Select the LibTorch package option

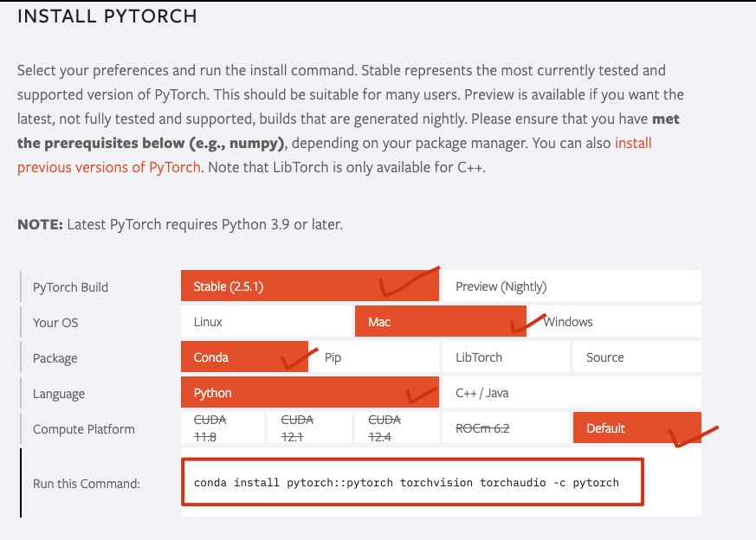(506, 357)
